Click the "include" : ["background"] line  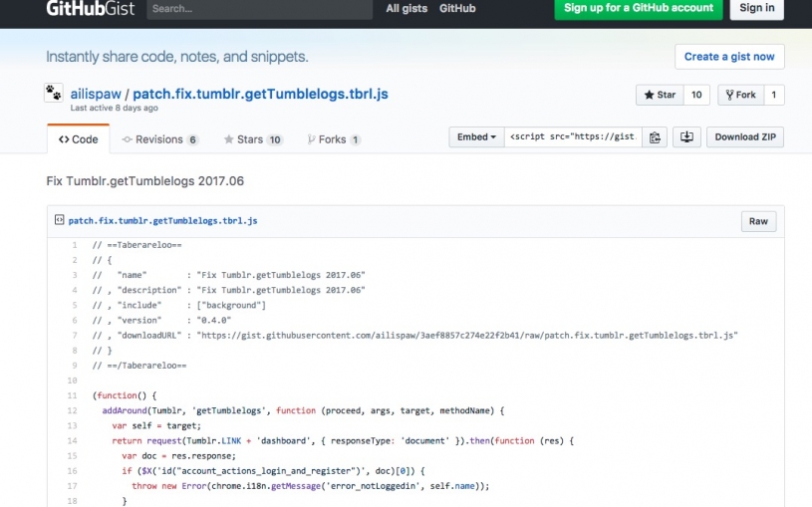(x=179, y=306)
